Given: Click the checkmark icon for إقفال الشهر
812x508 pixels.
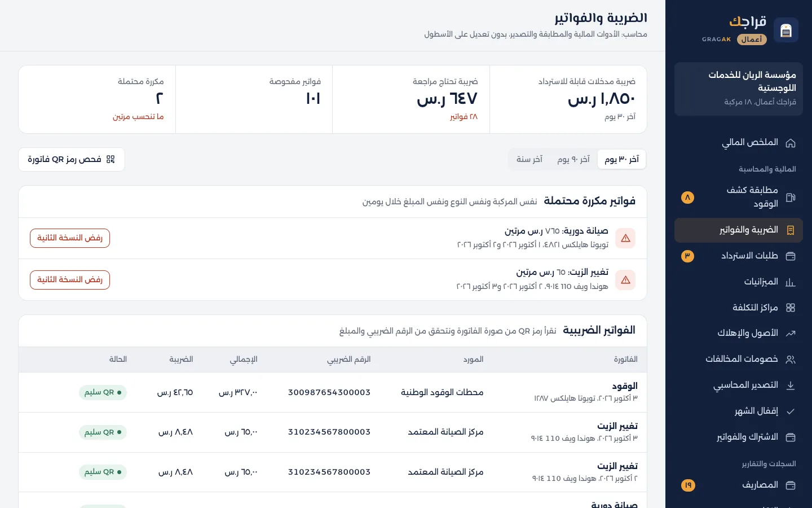Looking at the screenshot, I should pyautogui.click(x=791, y=411).
